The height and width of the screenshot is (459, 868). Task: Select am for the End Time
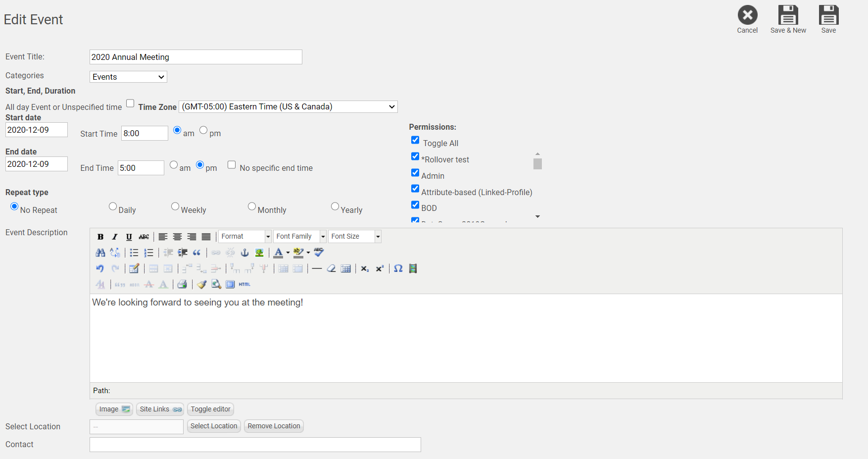click(174, 165)
